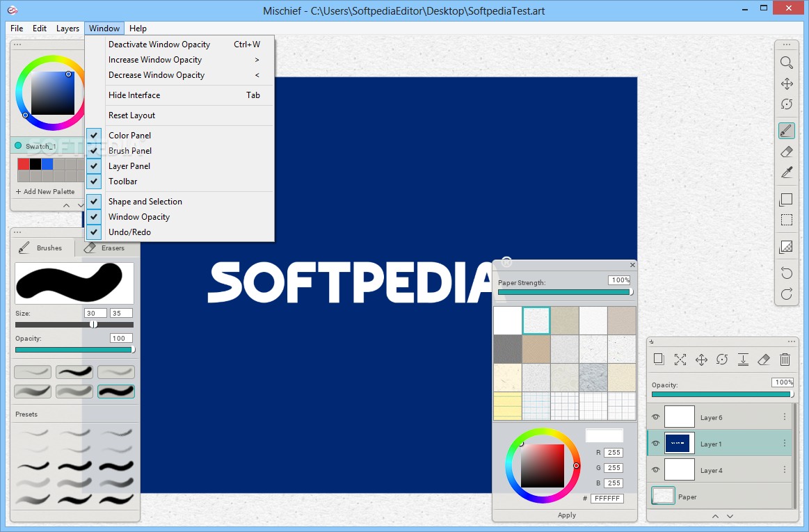
Task: Select the dashed Selection marquee tool
Action: click(786, 220)
